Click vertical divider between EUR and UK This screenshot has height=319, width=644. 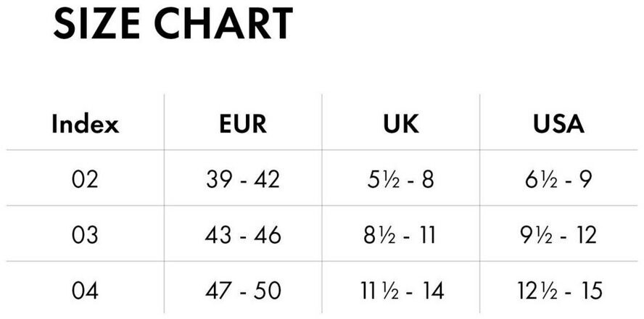[x=322, y=207]
